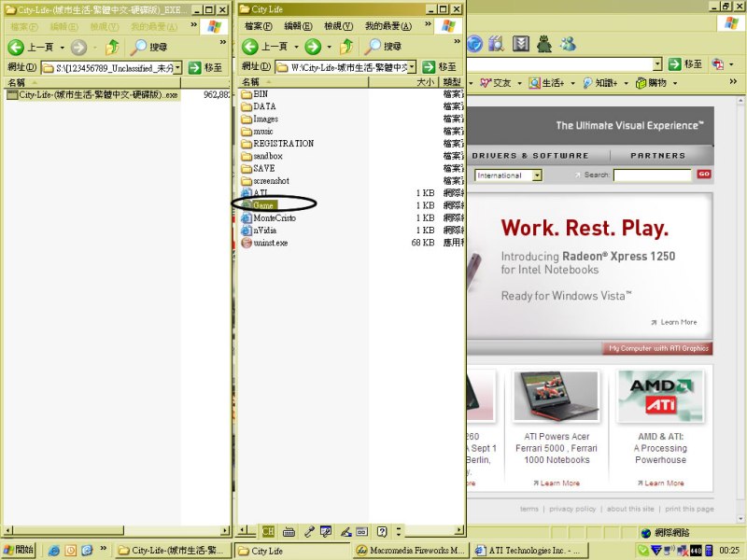The image size is (747, 560).
Task: Open the International region dropdown on ATI page
Action: pyautogui.click(x=537, y=175)
